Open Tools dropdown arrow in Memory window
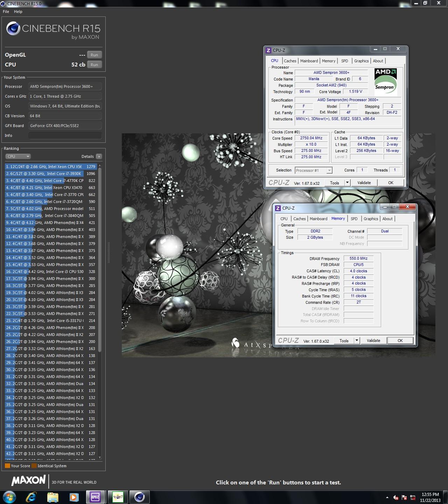The width and height of the screenshot is (448, 504). pyautogui.click(x=357, y=341)
